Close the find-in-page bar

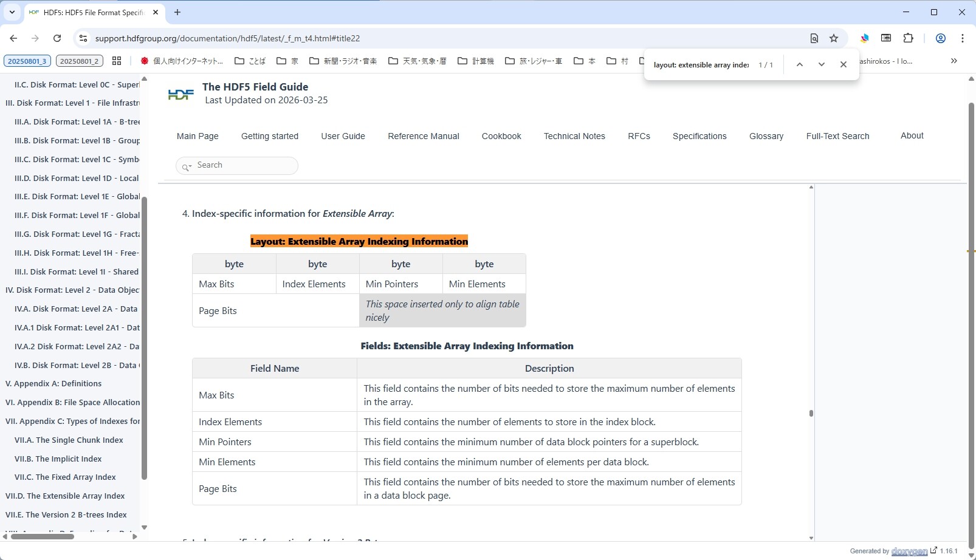pos(844,64)
